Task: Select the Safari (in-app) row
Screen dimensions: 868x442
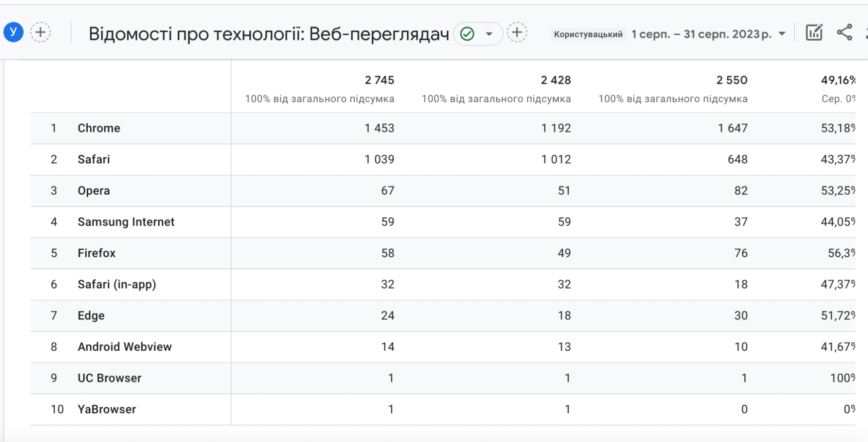Action: (x=117, y=285)
